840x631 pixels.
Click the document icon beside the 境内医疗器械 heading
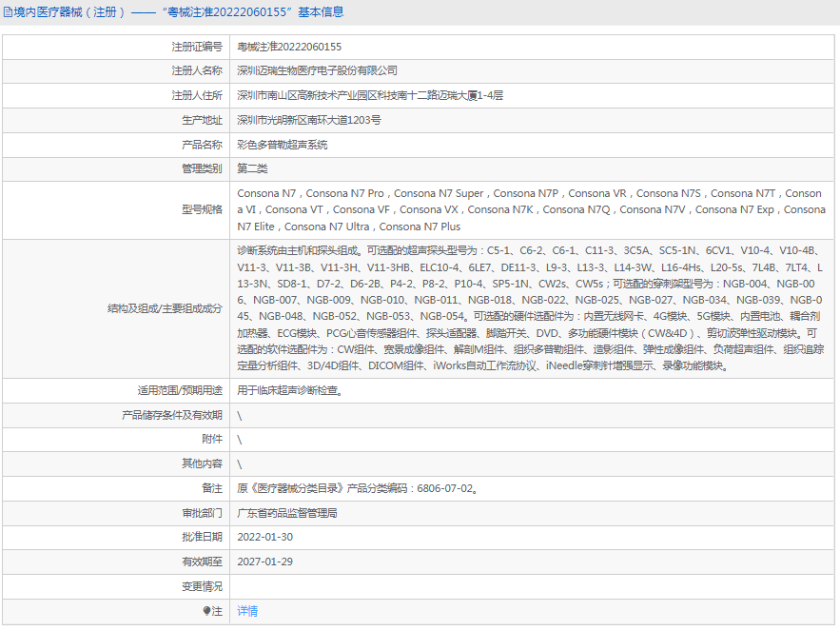8,11
